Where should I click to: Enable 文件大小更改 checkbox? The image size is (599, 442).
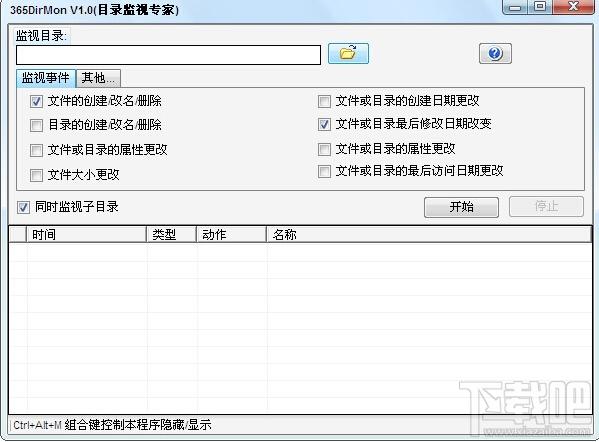tap(36, 176)
